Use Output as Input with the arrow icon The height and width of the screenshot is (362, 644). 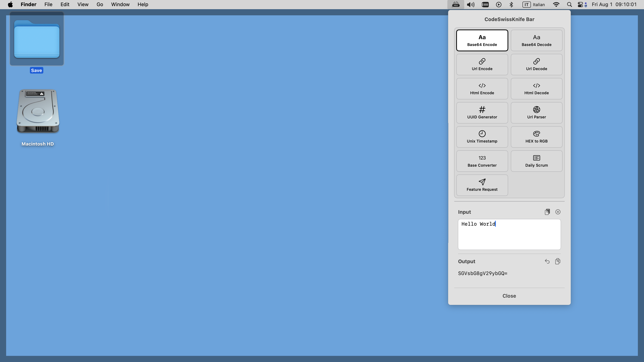pos(547,261)
